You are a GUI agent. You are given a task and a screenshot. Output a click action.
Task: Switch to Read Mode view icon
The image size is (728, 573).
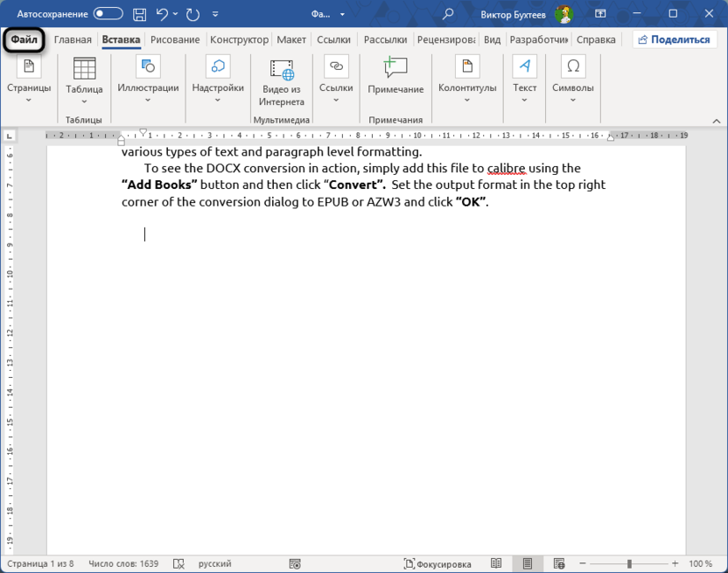[496, 564]
